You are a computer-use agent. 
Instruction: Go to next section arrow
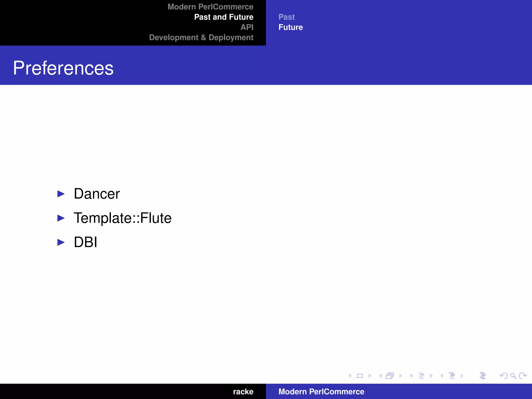(x=462, y=376)
